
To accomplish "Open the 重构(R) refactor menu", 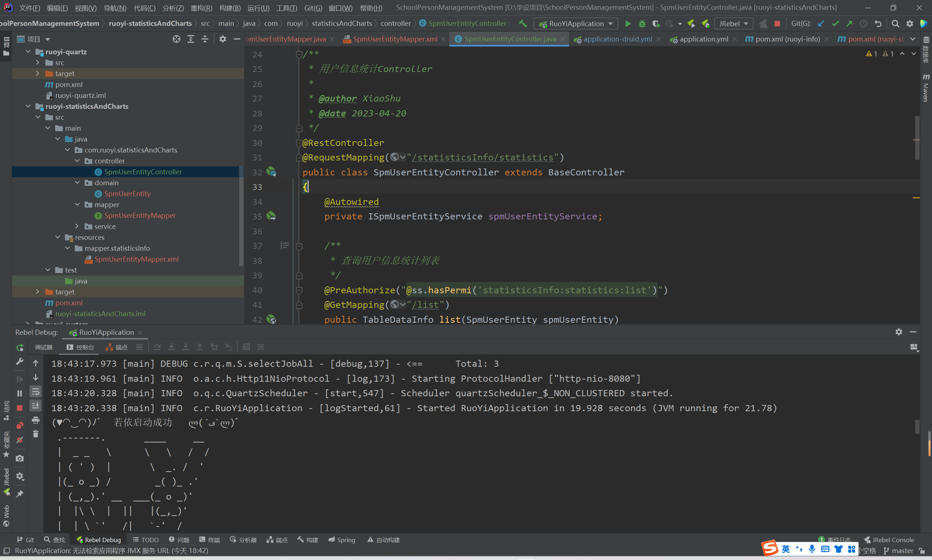I will pyautogui.click(x=201, y=8).
